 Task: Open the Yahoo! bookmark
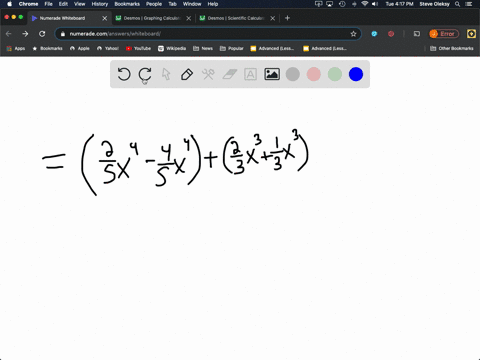(108, 48)
